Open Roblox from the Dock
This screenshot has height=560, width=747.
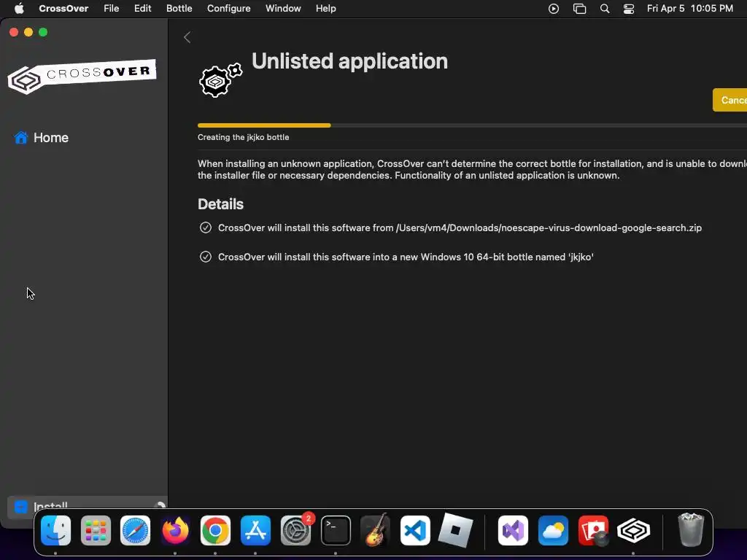(455, 530)
